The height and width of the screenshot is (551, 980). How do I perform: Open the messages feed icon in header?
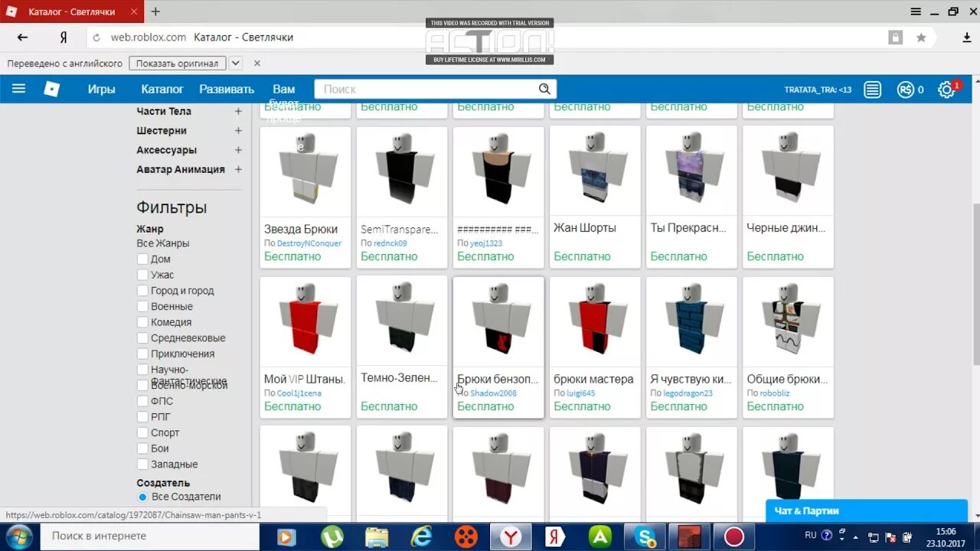[x=872, y=90]
